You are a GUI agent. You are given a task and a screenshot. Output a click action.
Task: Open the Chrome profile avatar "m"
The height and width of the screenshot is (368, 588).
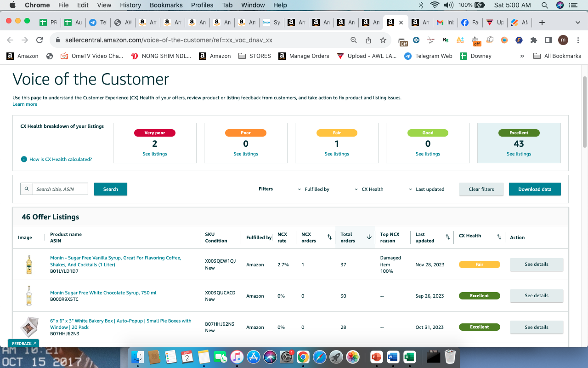[x=563, y=40]
